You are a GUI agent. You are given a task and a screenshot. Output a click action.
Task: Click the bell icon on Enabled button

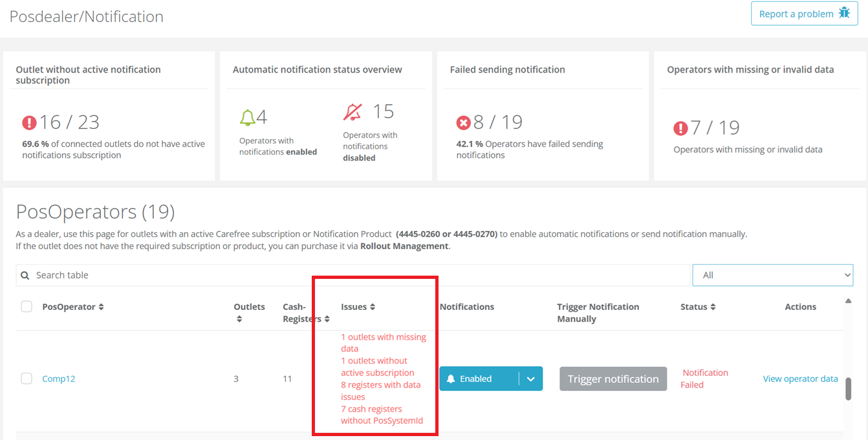[451, 379]
